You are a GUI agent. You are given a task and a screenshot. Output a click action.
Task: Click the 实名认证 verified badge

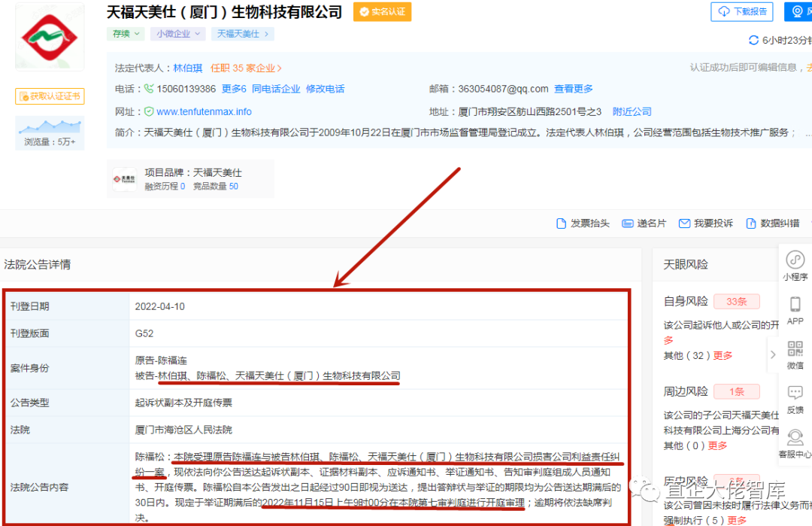pos(382,12)
